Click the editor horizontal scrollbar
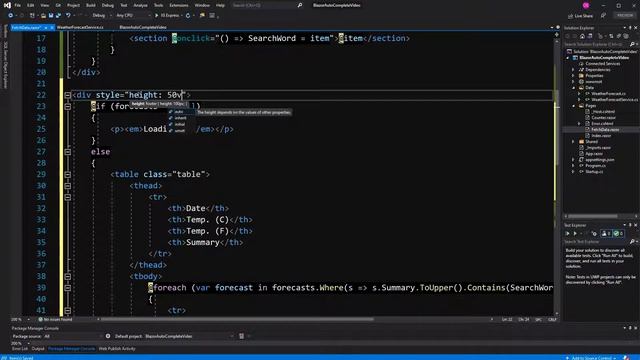640x360 pixels. point(237,320)
